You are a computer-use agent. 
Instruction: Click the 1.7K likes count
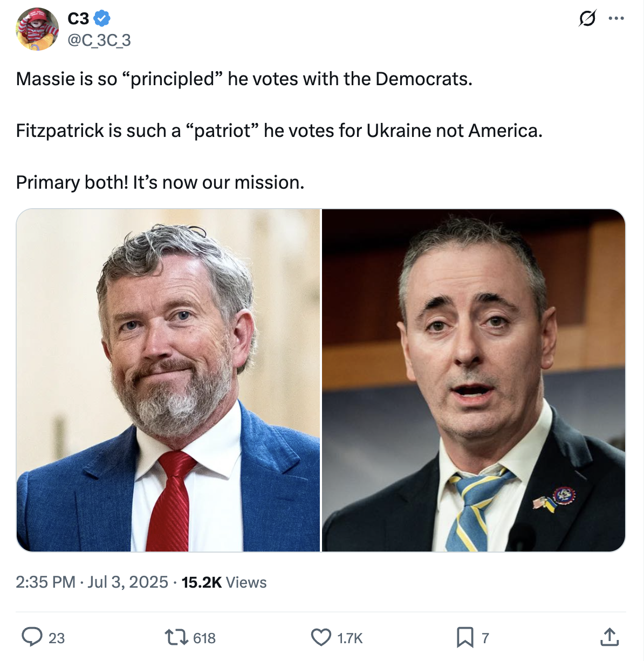(x=350, y=638)
